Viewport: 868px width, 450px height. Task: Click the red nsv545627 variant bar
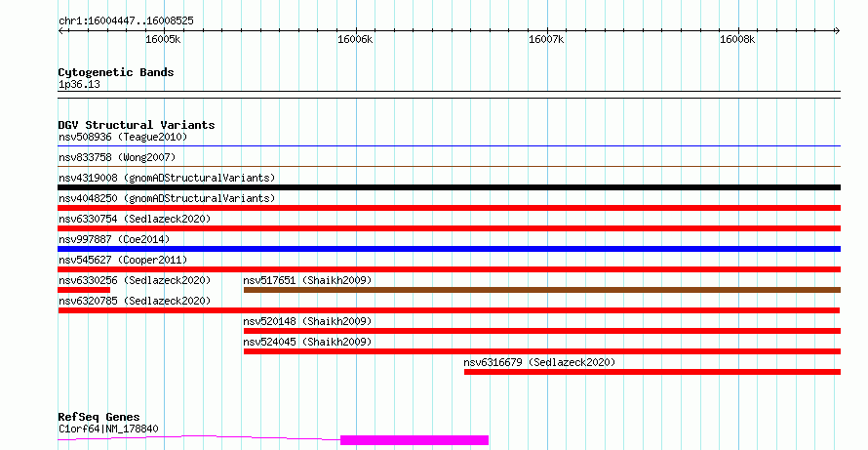449,269
